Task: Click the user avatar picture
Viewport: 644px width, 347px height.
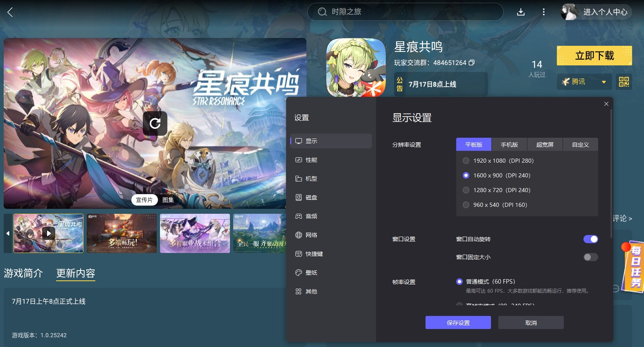Action: [570, 12]
